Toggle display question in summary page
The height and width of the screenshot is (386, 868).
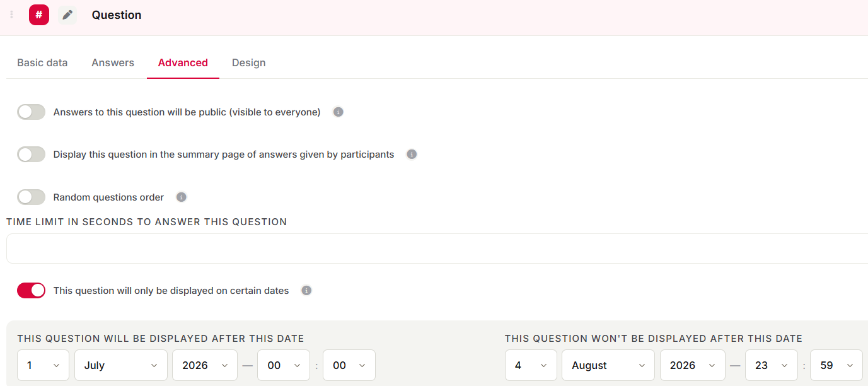(32, 155)
